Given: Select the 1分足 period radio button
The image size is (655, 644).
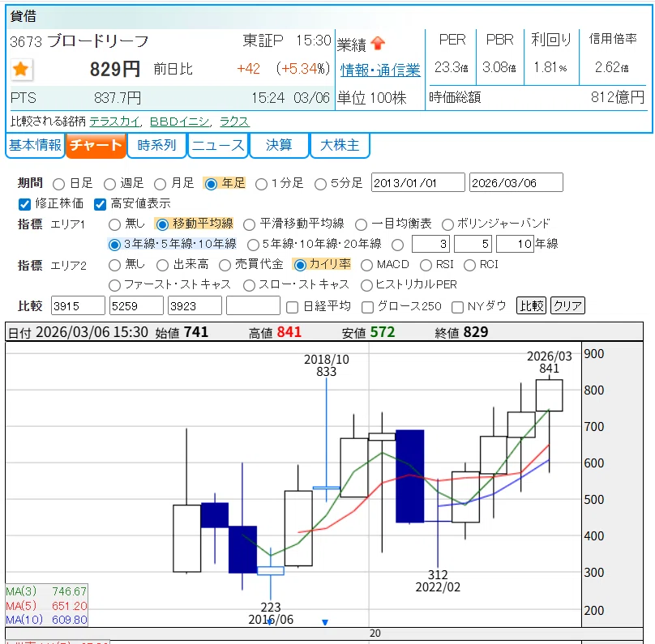Looking at the screenshot, I should [x=262, y=184].
